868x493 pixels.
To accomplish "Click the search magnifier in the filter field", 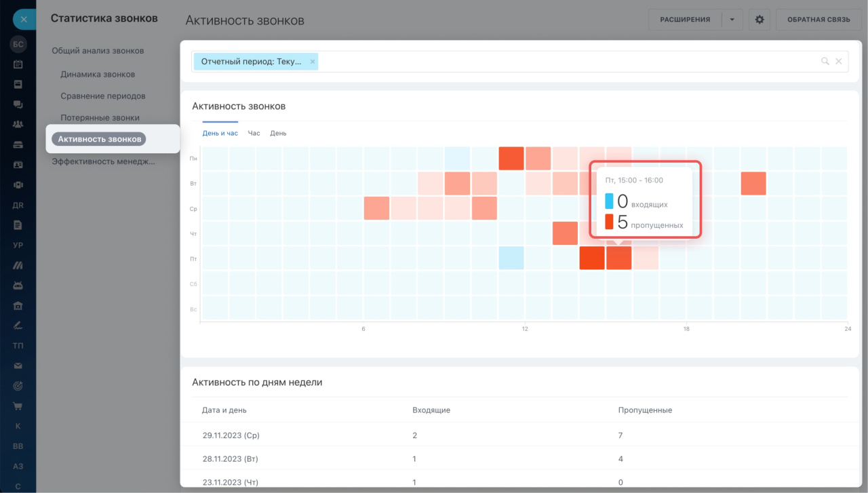I will coord(825,61).
